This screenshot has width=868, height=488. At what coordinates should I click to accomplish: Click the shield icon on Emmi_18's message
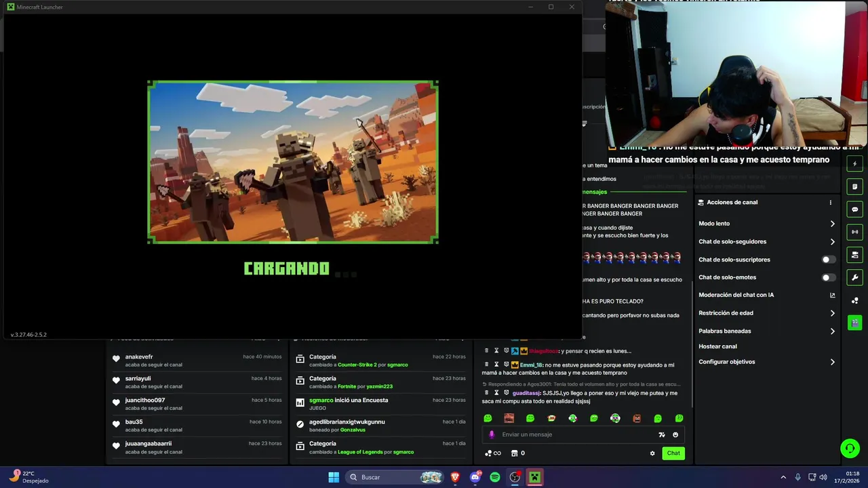pyautogui.click(x=506, y=365)
